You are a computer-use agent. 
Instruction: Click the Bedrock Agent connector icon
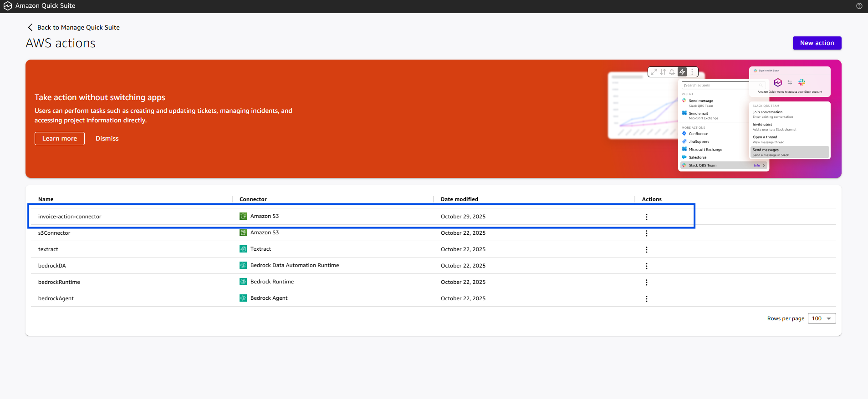pyautogui.click(x=243, y=298)
